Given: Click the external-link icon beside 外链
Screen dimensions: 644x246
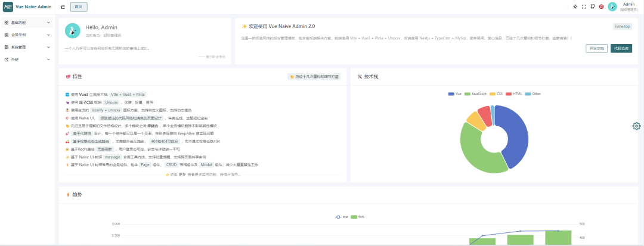Looking at the screenshot, I should 6,60.
